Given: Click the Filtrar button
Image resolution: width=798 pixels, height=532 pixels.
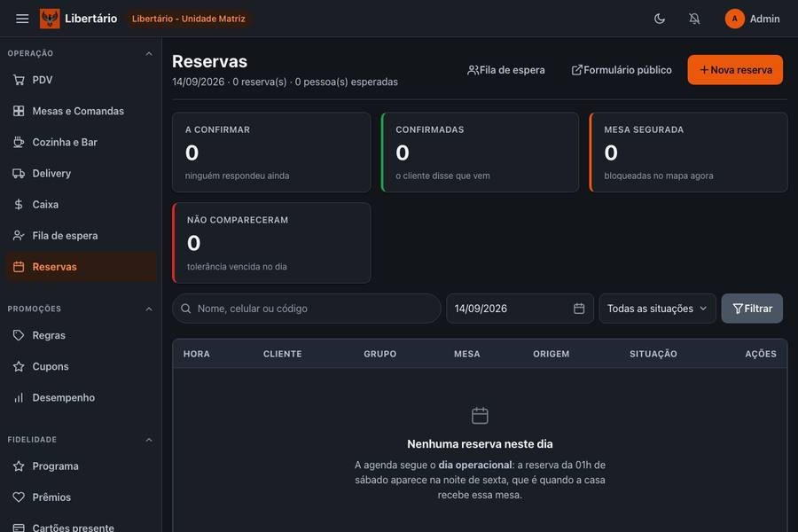Looking at the screenshot, I should [752, 309].
